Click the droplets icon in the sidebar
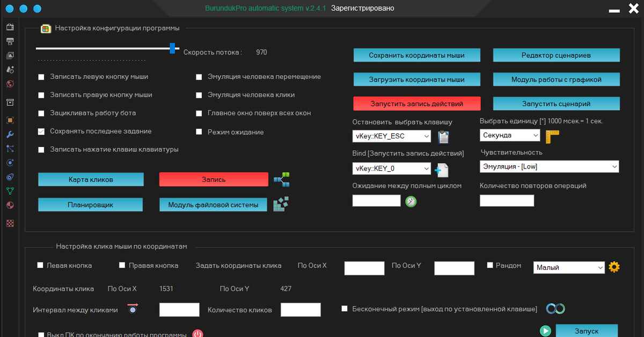Viewport: 644px width, 337px height. [10, 70]
